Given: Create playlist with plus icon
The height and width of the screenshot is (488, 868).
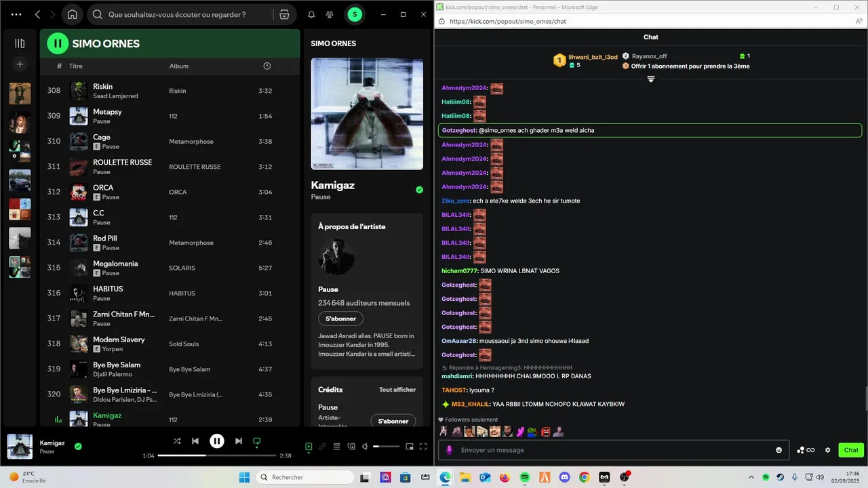Looking at the screenshot, I should click(x=20, y=64).
